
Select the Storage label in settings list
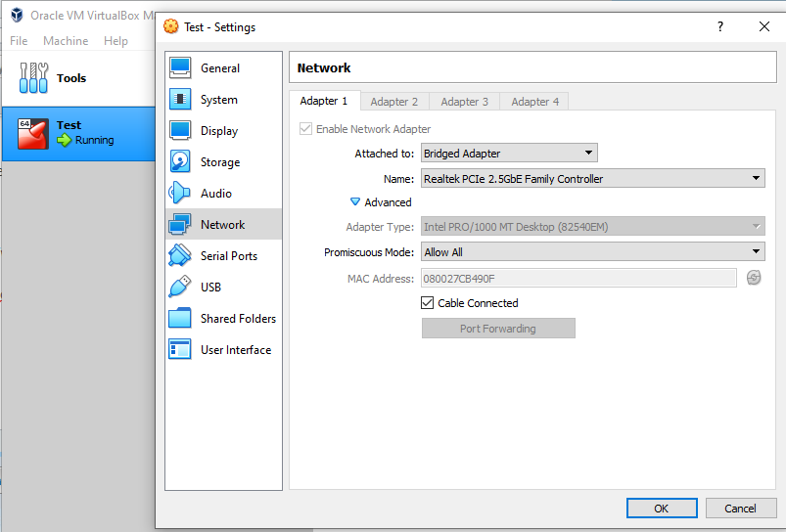(220, 162)
